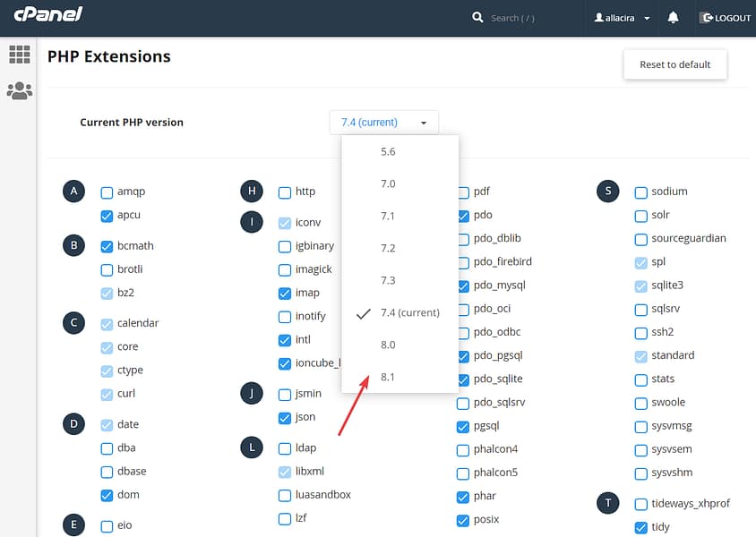Screen dimensions: 756x537
Task: Click the Reset to default button
Action: 674,64
